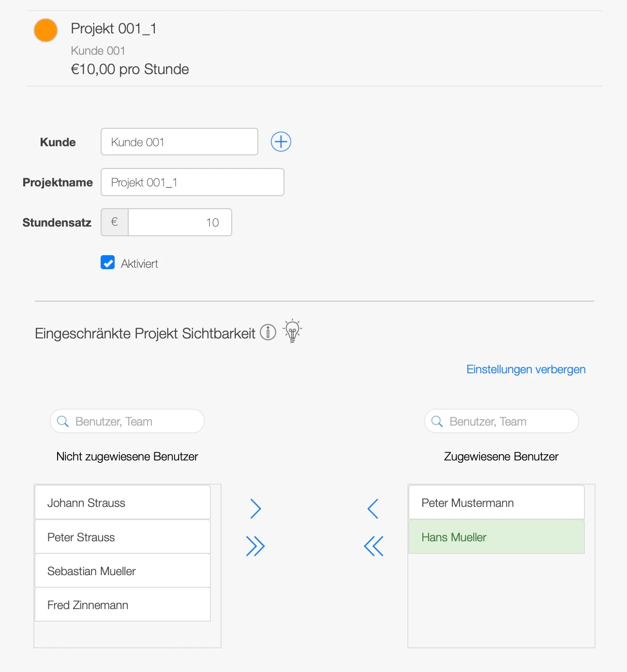Screen dimensions: 627x672
Task: Click the search magnifier in the left user search
Action: pos(62,421)
